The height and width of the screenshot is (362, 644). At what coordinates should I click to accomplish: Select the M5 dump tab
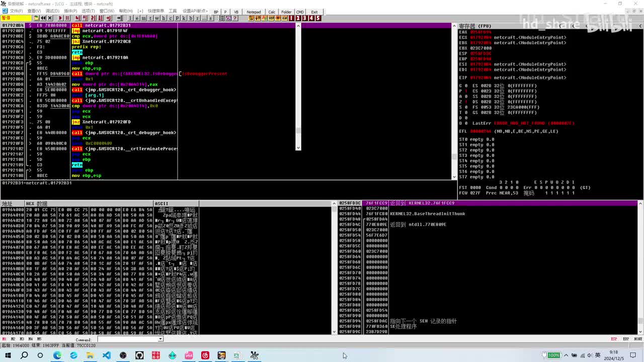tap(39, 339)
